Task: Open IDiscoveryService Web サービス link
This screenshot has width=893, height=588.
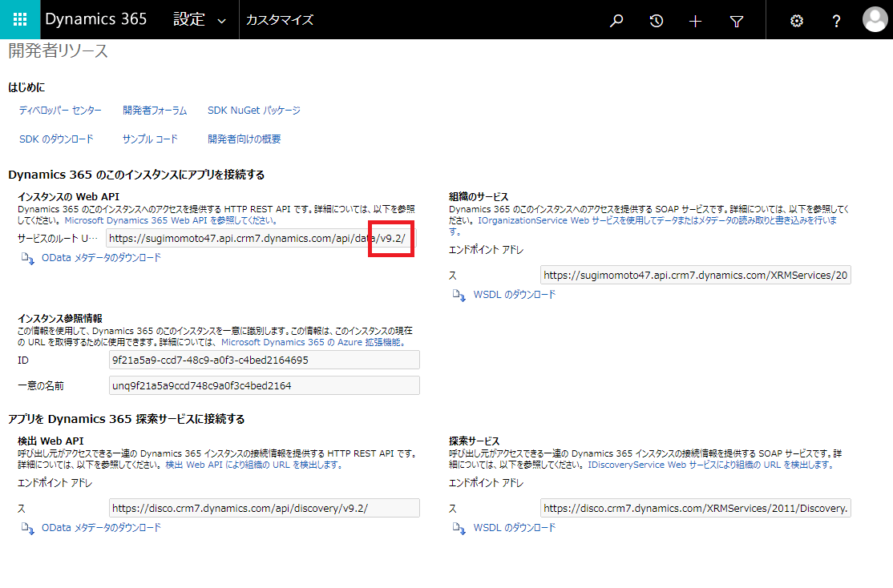Action: (x=712, y=465)
